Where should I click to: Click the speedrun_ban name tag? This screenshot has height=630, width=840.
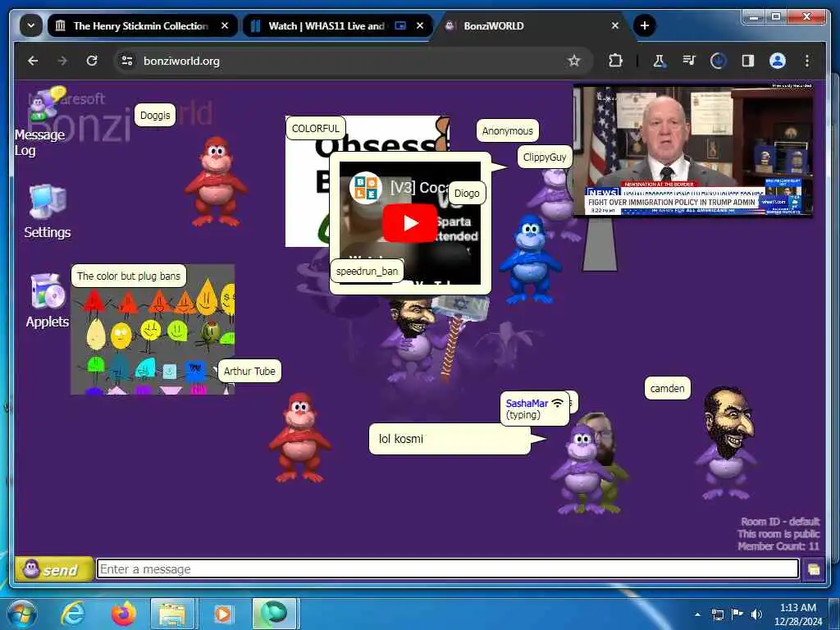367,271
